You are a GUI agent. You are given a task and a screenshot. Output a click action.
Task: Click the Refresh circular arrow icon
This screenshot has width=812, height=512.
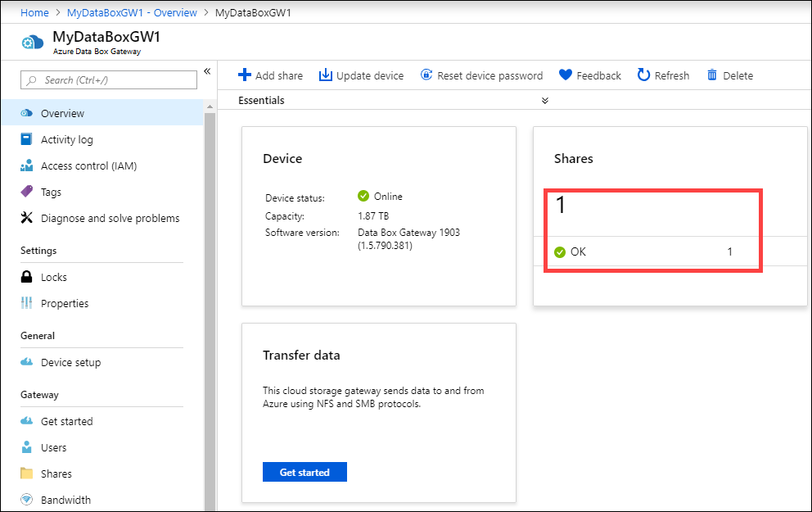[643, 75]
